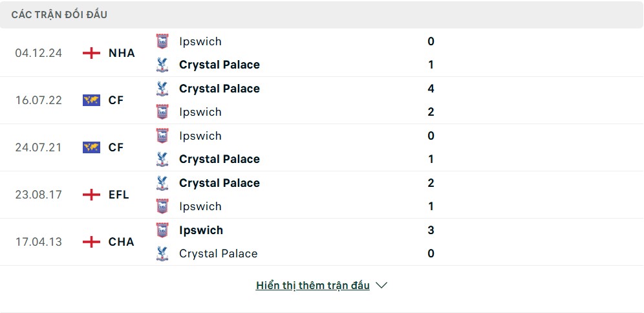
Task: Click world map icon for 24.07.21 match
Action: tap(92, 147)
